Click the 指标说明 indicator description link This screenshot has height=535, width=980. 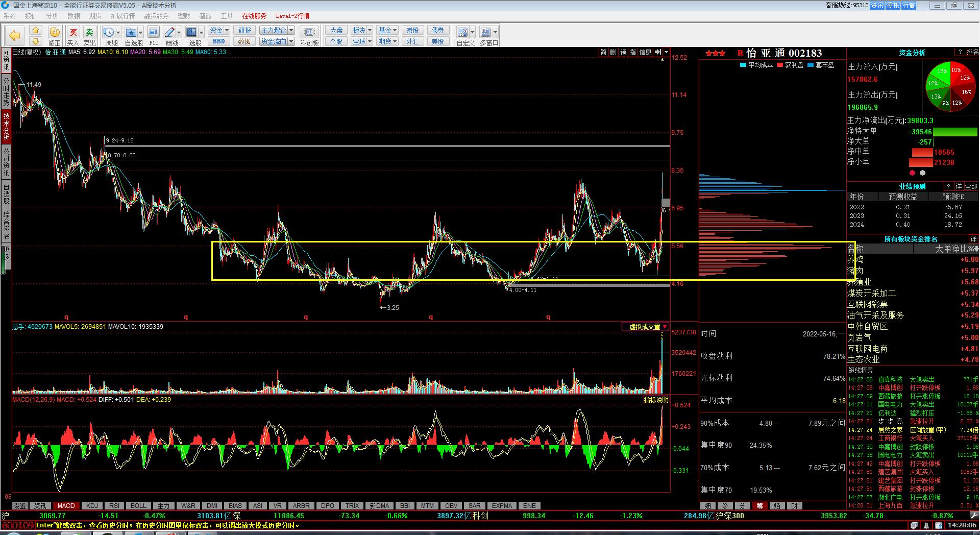pos(656,400)
